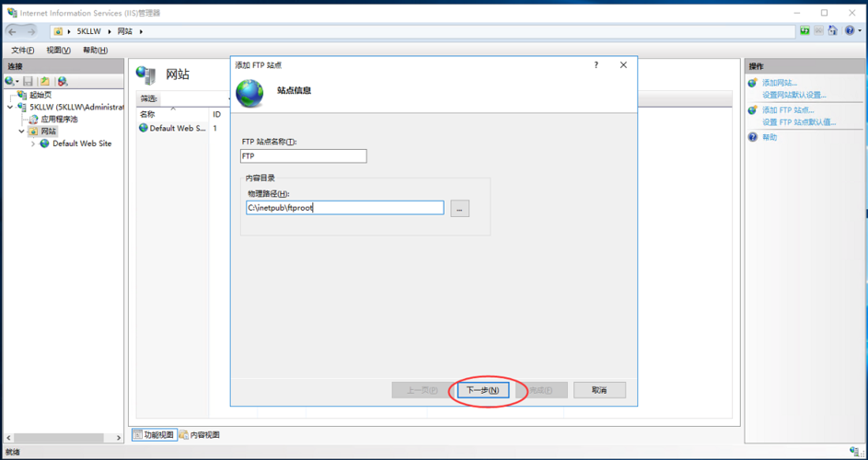Click the right scroll arrow of the 连接 pane
This screenshot has height=460, width=868.
click(119, 438)
